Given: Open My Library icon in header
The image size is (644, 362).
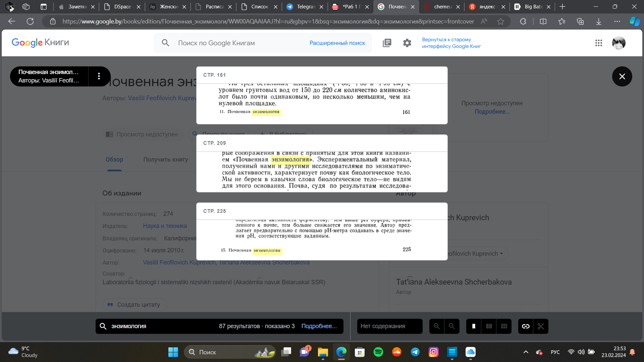Looking at the screenshot, I should click(387, 43).
